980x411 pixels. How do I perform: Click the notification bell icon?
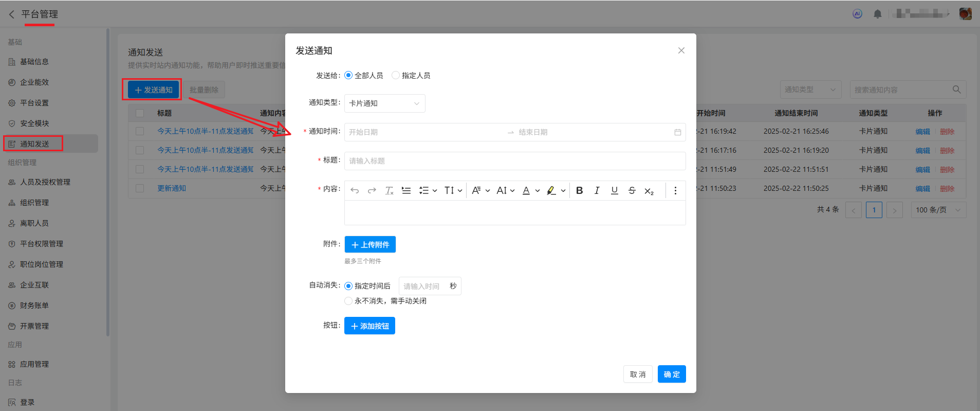pos(877,14)
